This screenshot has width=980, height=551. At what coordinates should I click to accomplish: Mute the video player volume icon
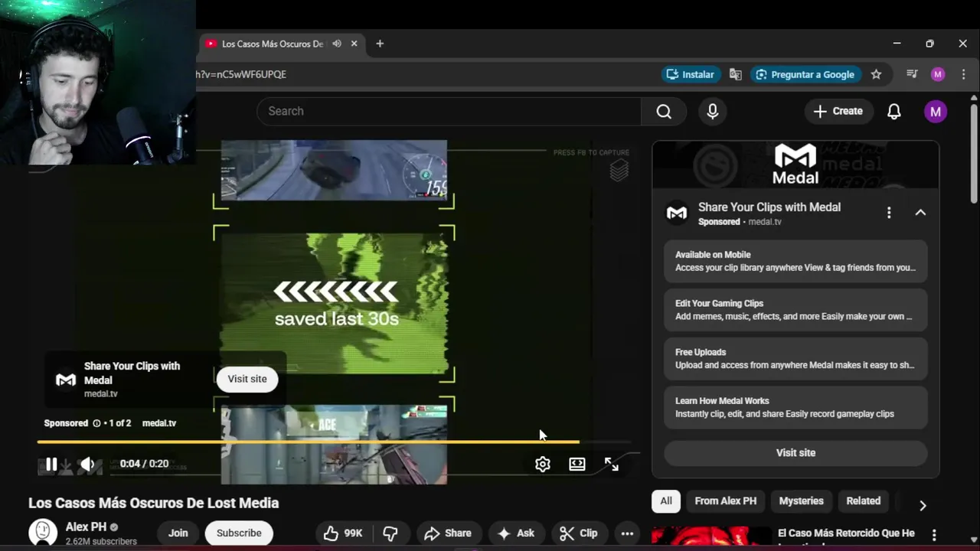tap(88, 464)
